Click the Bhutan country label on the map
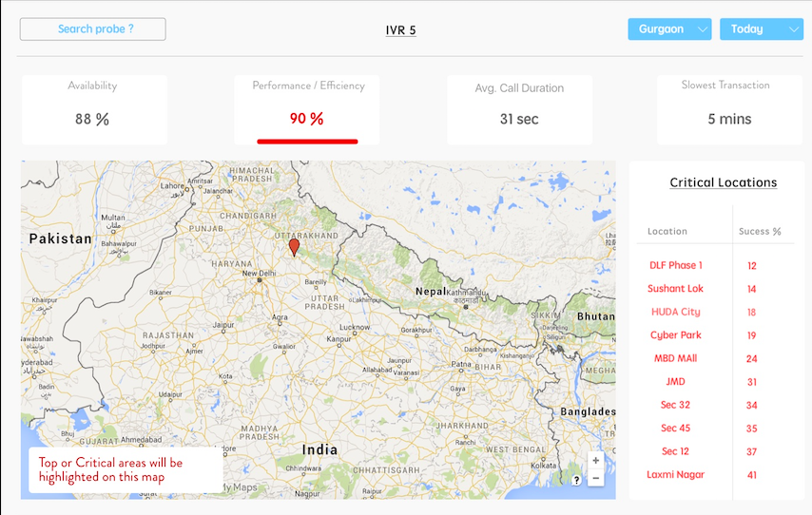This screenshot has width=812, height=515. [596, 316]
